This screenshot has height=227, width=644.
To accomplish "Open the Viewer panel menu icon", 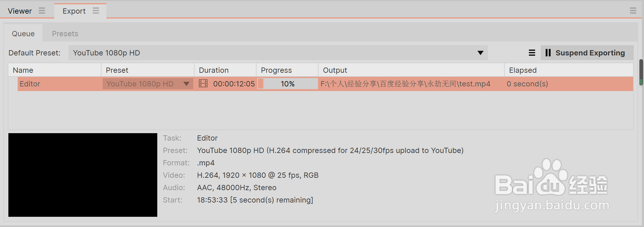I will 42,11.
